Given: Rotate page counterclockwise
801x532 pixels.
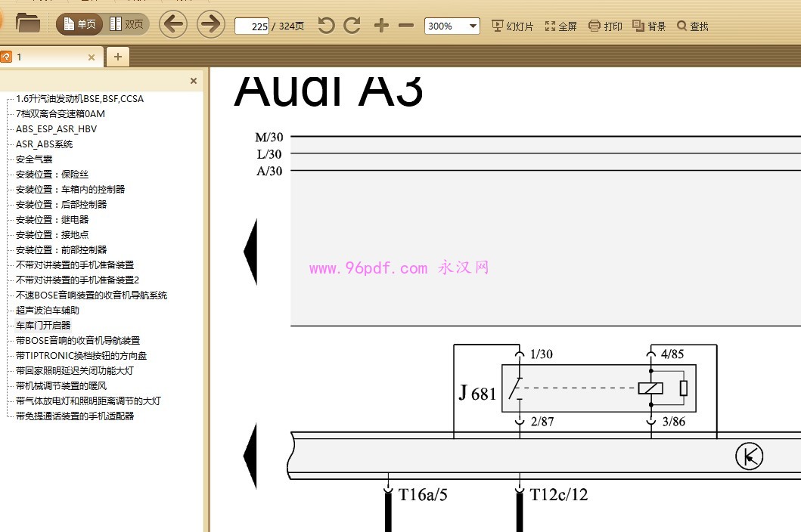Looking at the screenshot, I should [x=326, y=25].
